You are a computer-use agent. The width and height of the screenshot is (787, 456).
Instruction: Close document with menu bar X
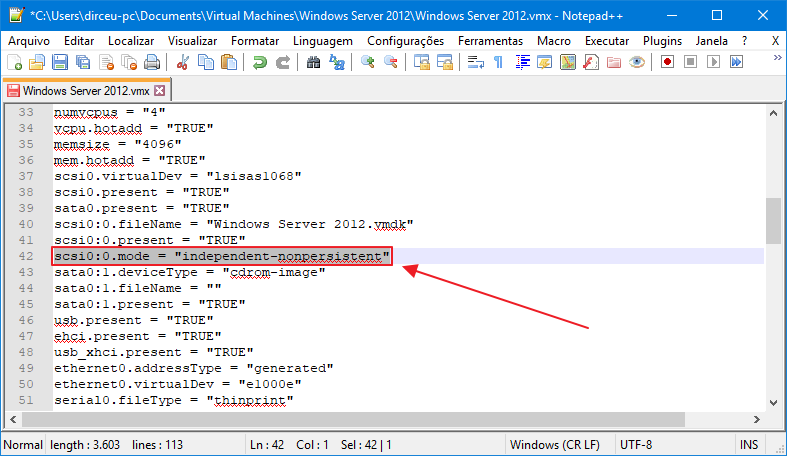[775, 41]
